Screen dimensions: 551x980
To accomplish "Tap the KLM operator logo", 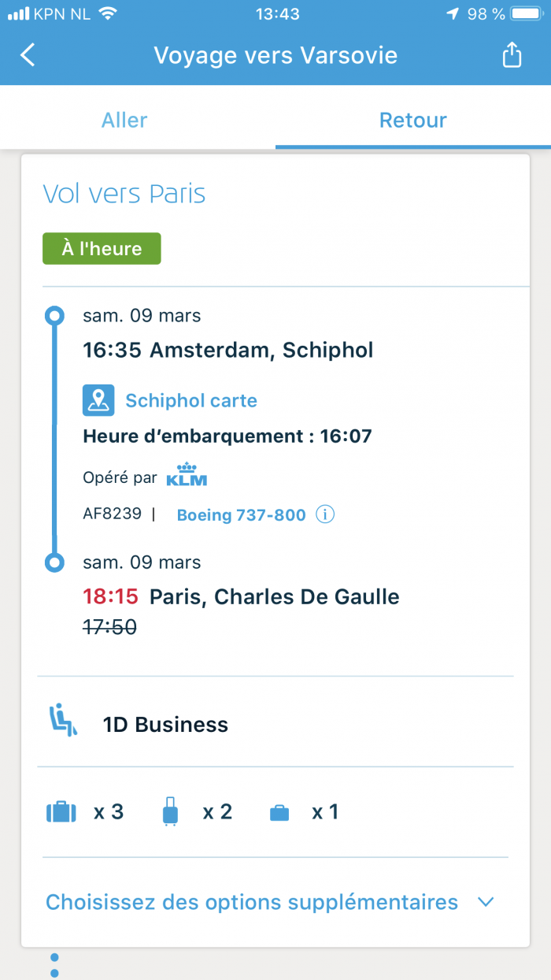I will coord(187,475).
